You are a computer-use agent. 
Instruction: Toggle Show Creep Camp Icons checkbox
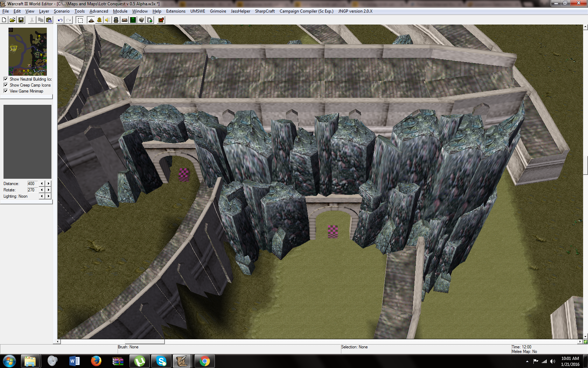pyautogui.click(x=6, y=85)
